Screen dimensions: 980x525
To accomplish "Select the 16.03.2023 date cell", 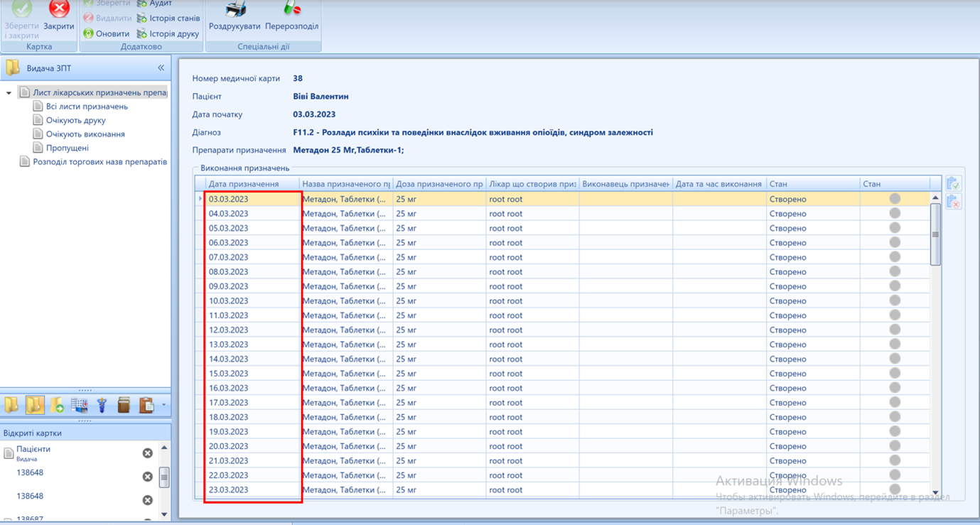I will 252,388.
